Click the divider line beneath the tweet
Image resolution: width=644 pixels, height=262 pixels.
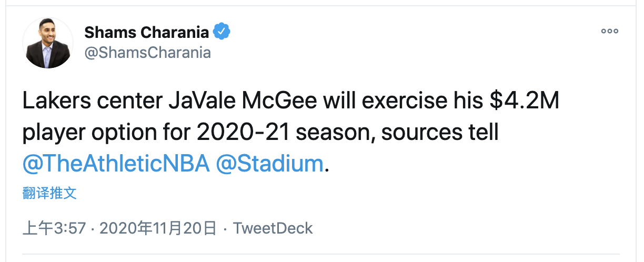click(x=322, y=255)
